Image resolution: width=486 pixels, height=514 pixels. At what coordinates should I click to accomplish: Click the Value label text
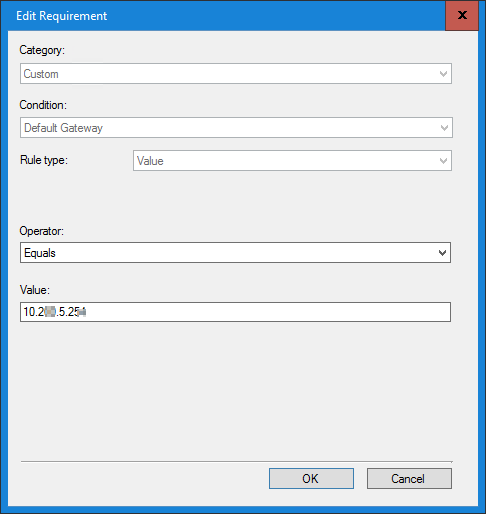tap(35, 290)
